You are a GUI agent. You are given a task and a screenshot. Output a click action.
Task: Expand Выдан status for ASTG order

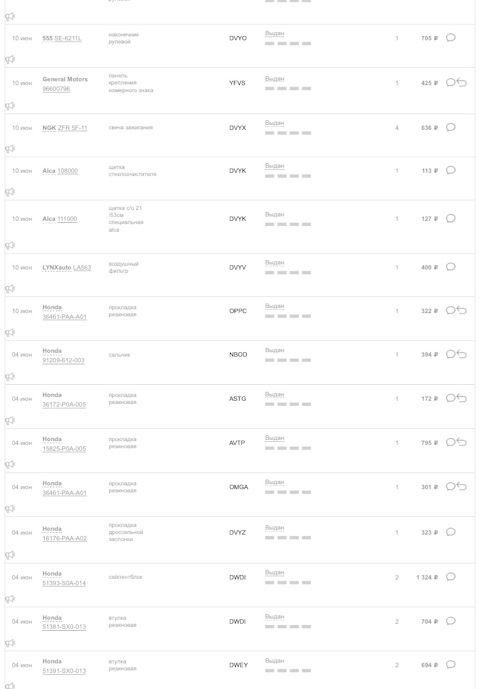pyautogui.click(x=274, y=395)
